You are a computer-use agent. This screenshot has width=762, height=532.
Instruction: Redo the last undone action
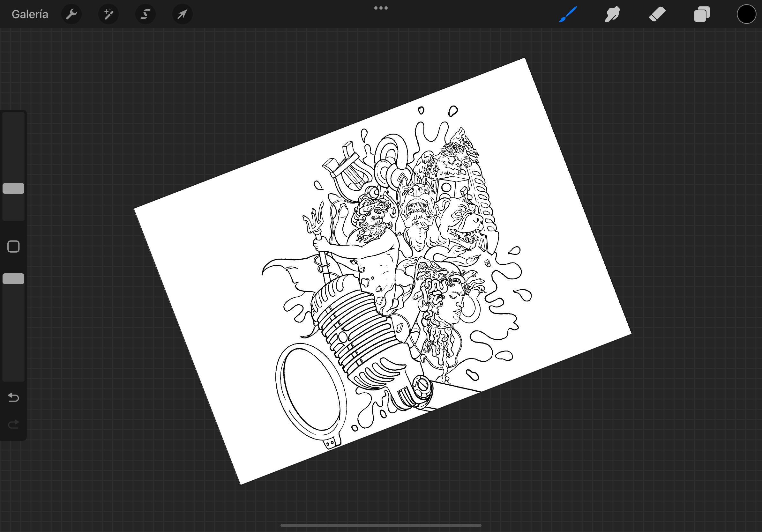13,424
